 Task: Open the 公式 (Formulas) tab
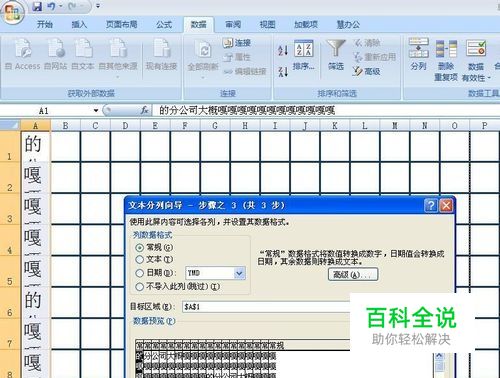[164, 24]
